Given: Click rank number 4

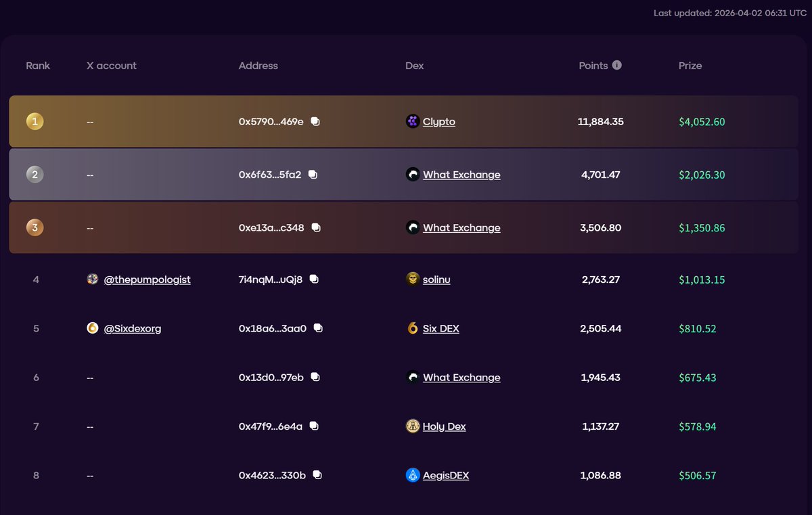Looking at the screenshot, I should coord(36,279).
